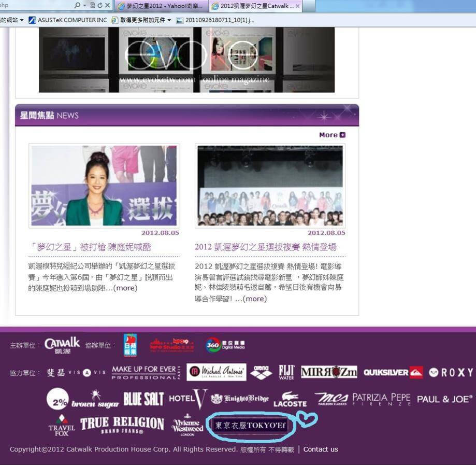Screen dimensions: 476x465
Task: Open the 選拔複賽 group photo thumbnail
Action: point(270,186)
